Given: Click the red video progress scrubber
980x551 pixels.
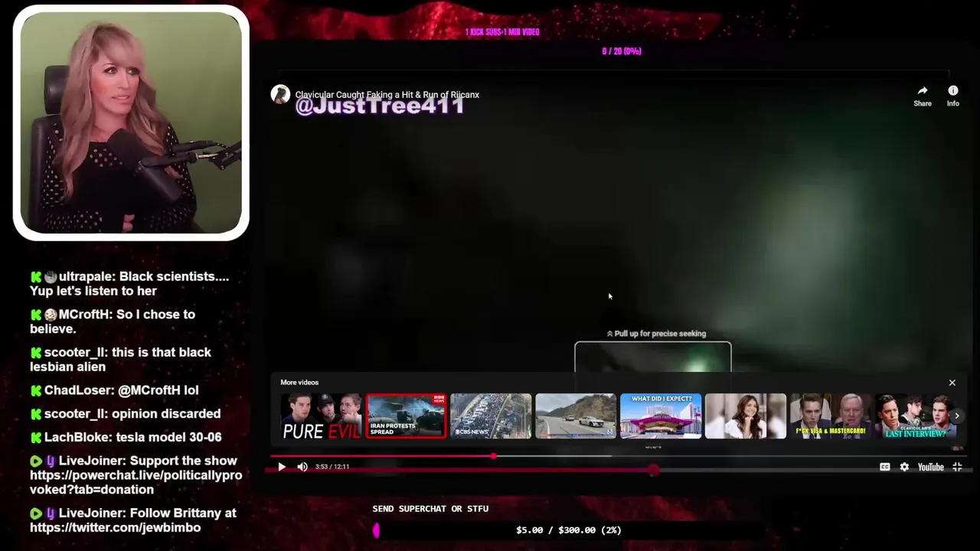Looking at the screenshot, I should 494,456.
